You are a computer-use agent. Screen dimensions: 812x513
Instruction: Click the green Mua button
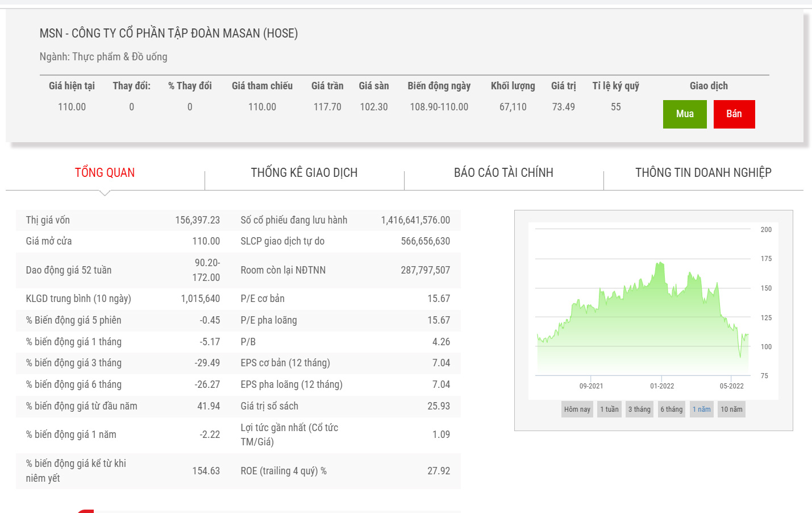point(684,114)
